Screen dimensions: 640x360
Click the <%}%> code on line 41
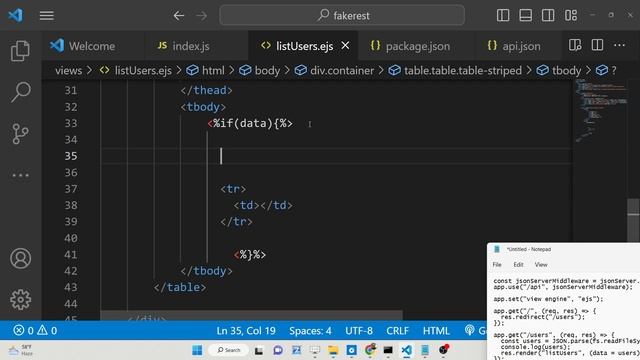click(250, 255)
